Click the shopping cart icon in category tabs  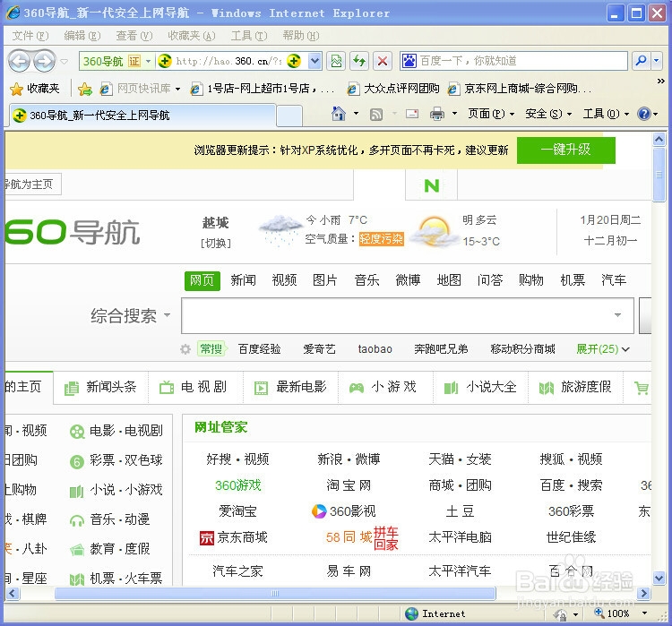(x=642, y=388)
